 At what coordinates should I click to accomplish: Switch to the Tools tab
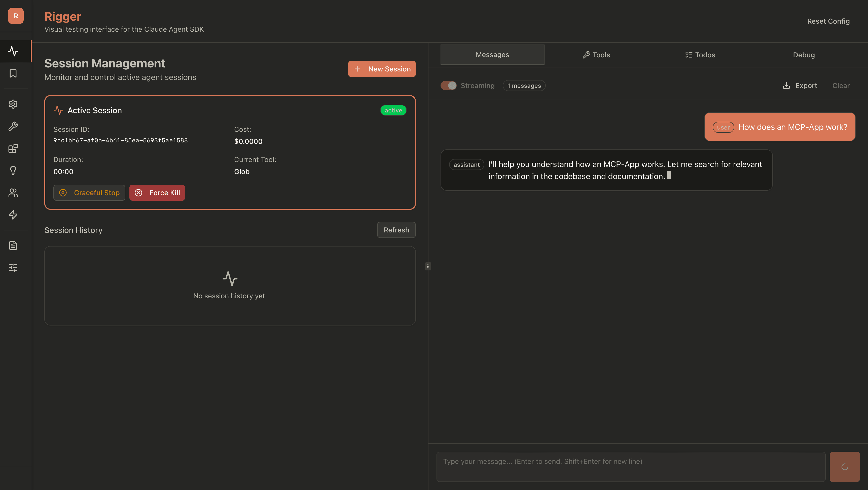(596, 55)
